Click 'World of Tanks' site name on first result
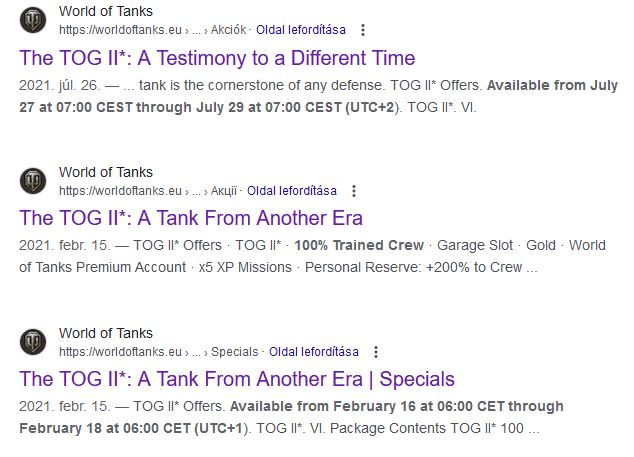 [x=106, y=11]
